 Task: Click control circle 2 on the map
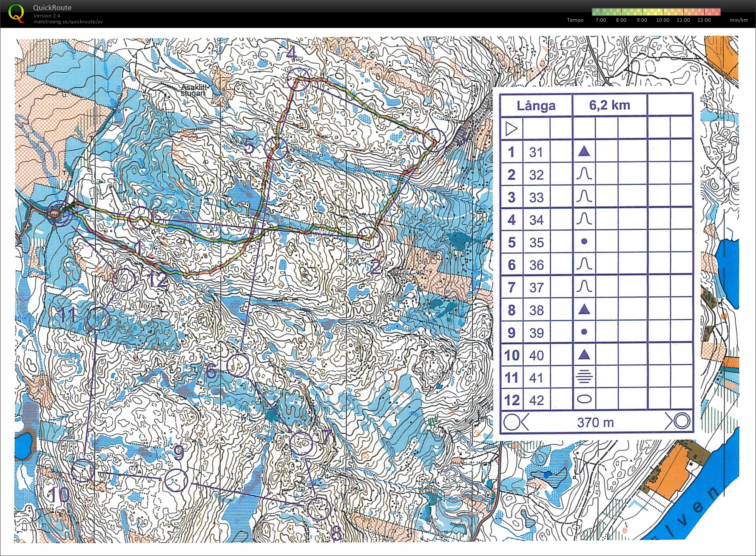pyautogui.click(x=368, y=238)
